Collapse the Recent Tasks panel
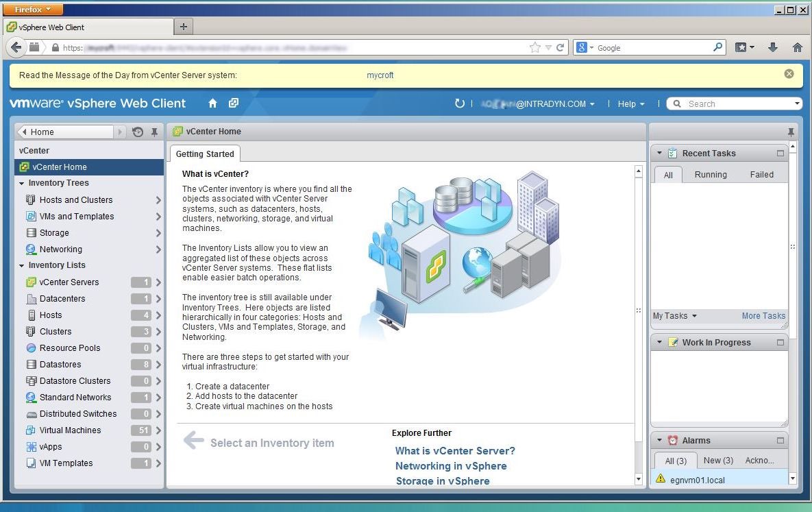 (x=659, y=154)
